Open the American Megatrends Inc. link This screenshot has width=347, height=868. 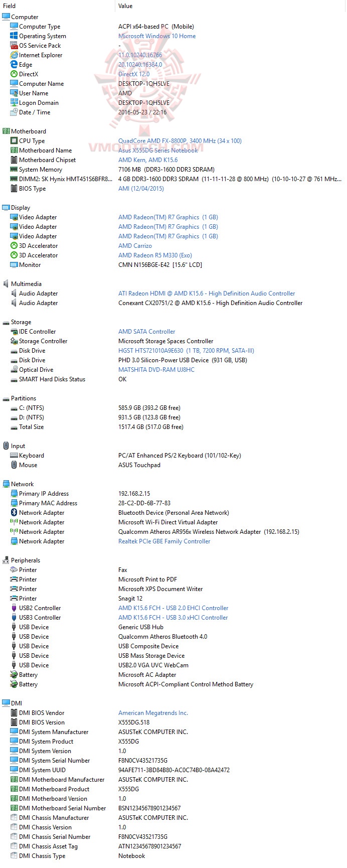click(x=153, y=713)
